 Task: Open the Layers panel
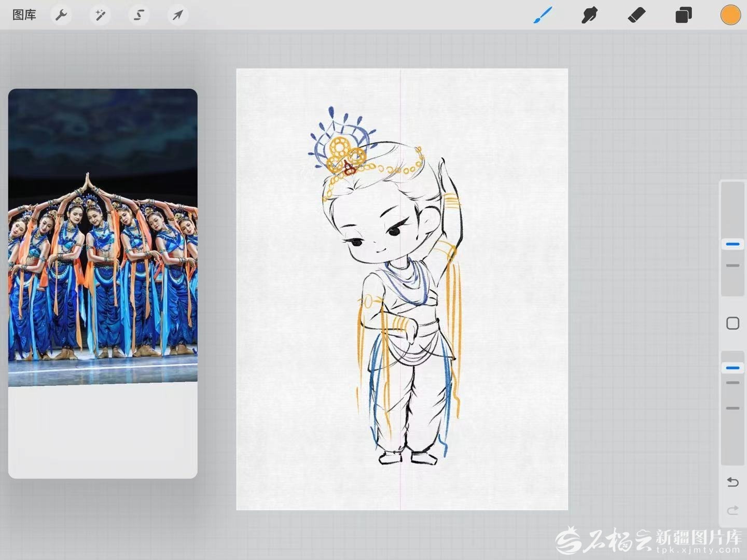(684, 15)
